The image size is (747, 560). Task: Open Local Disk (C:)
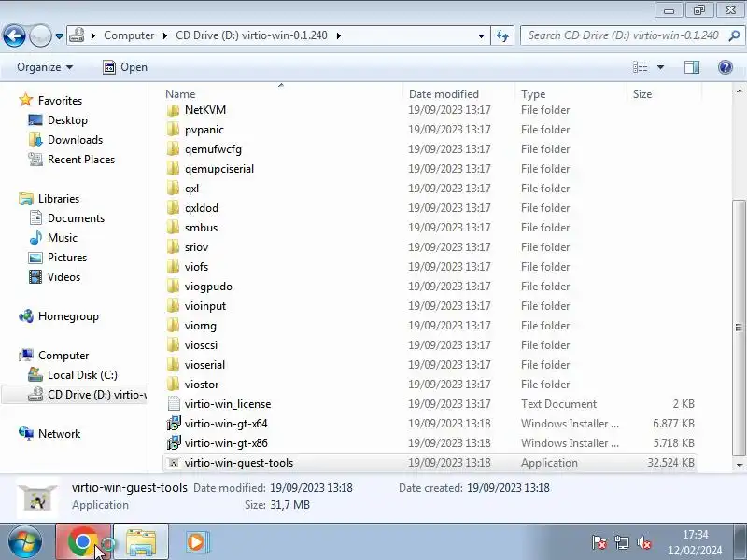(x=82, y=375)
